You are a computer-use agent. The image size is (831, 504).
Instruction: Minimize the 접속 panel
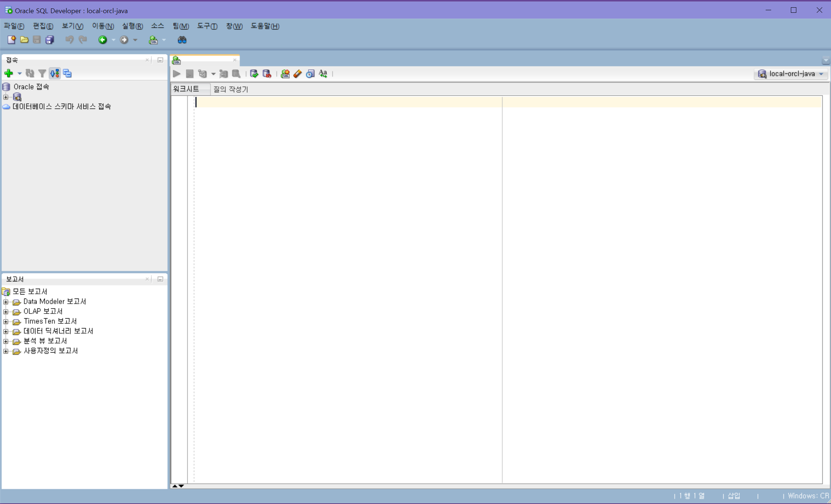click(x=160, y=60)
